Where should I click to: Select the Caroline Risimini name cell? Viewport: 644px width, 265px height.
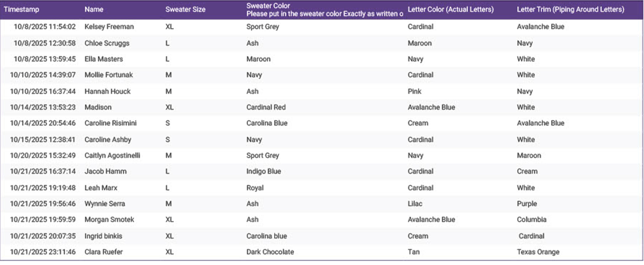pyautogui.click(x=110, y=123)
